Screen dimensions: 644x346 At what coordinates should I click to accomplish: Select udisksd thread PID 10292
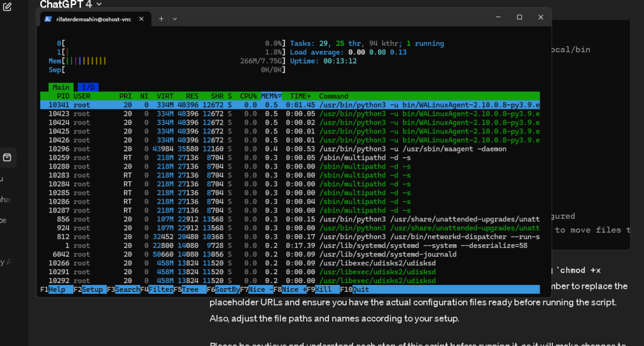[290, 281]
